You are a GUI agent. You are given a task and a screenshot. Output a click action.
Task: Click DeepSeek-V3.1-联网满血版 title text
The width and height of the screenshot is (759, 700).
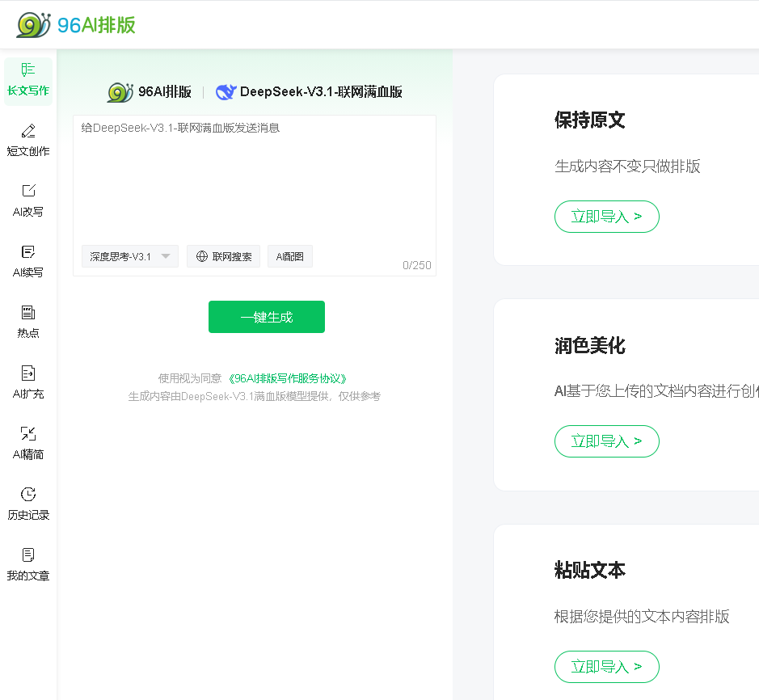(x=322, y=92)
